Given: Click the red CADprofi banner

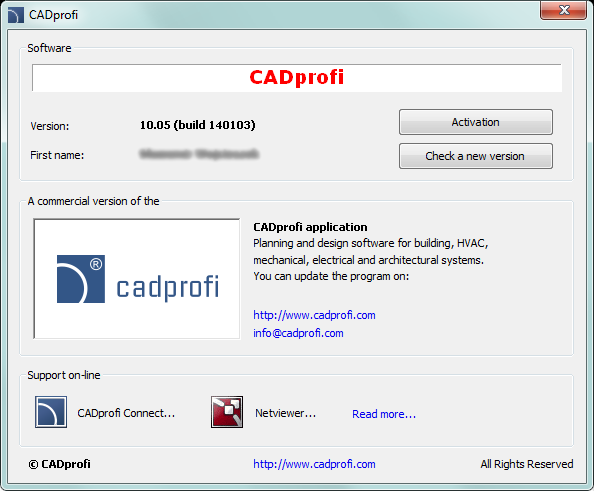Looking at the screenshot, I should 297,78.
